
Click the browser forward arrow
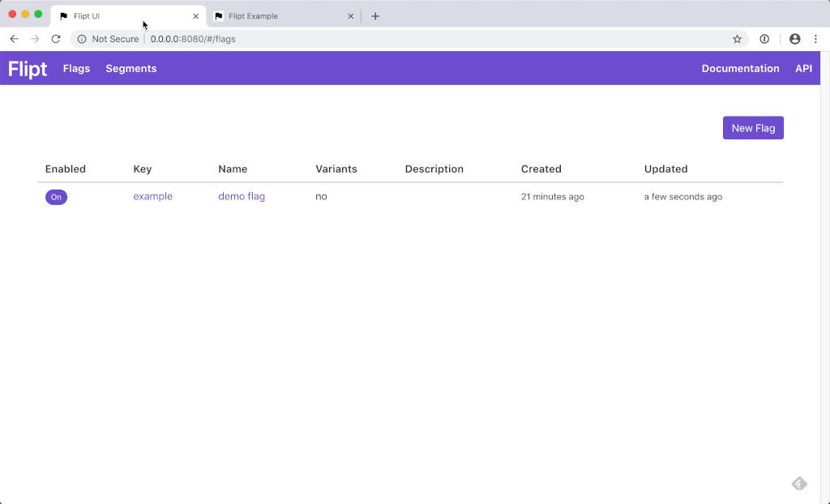35,39
